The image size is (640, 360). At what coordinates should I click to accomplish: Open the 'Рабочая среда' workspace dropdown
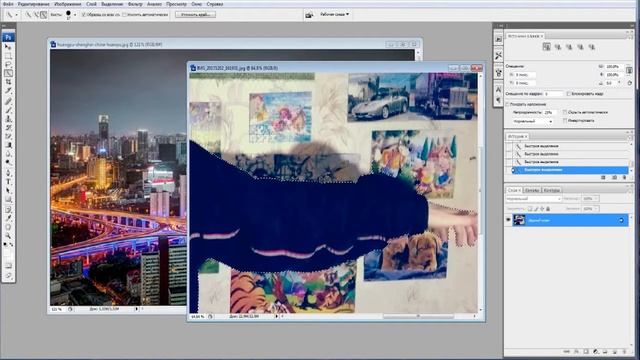335,14
